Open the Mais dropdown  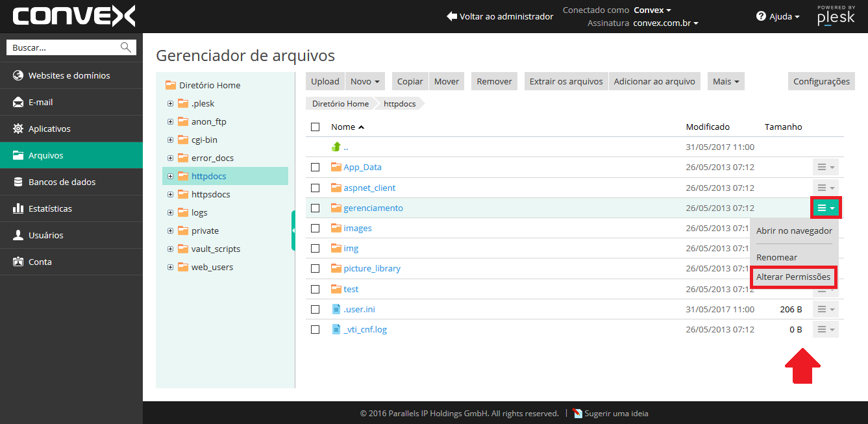(726, 81)
